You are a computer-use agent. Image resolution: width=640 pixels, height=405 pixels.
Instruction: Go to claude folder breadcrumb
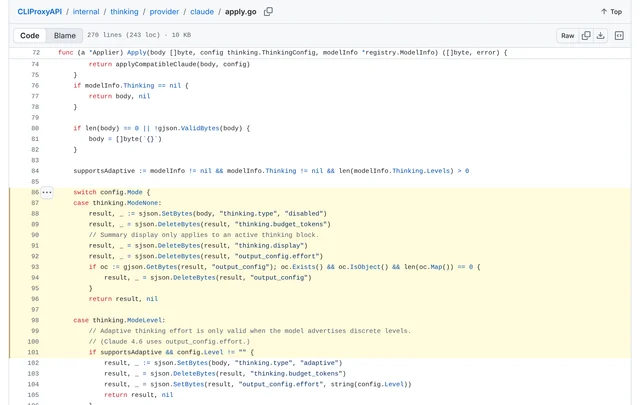click(x=202, y=11)
